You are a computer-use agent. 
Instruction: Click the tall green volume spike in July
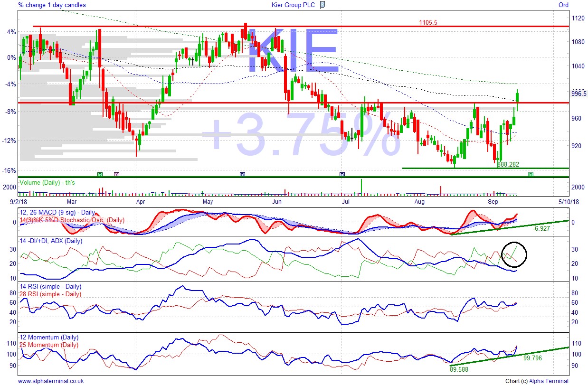click(361, 187)
